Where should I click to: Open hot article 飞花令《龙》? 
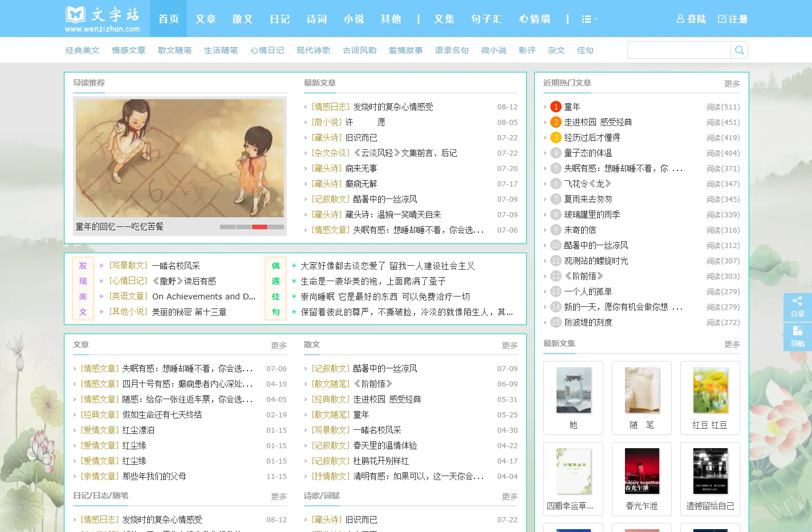[x=588, y=184]
